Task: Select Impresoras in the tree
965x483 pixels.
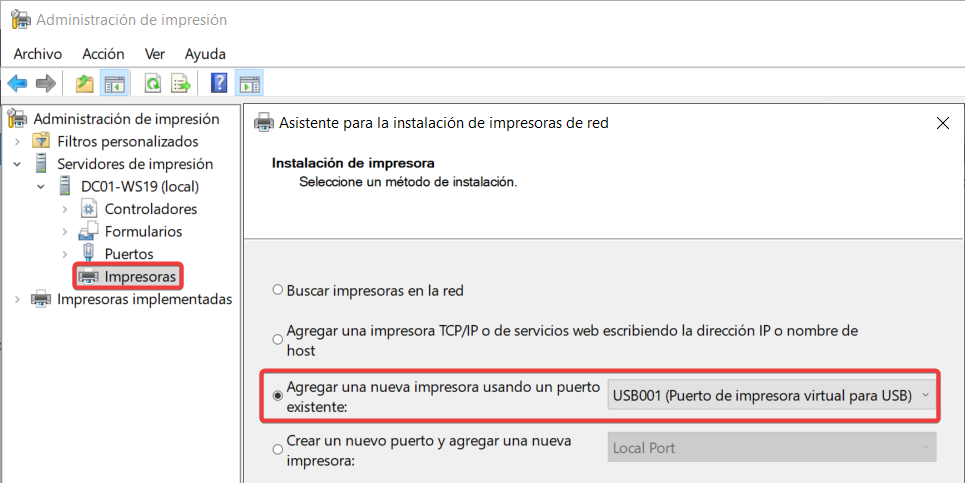Action: pyautogui.click(x=141, y=276)
